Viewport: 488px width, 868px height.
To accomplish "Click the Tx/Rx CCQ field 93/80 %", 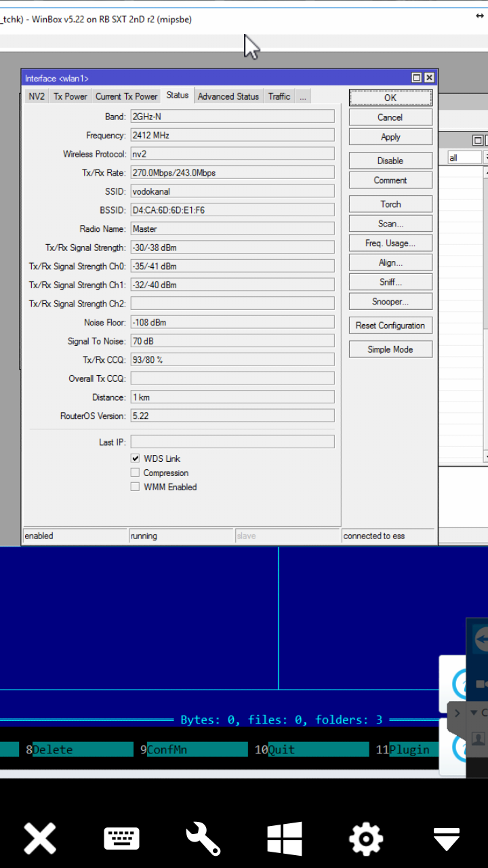I will pyautogui.click(x=232, y=359).
